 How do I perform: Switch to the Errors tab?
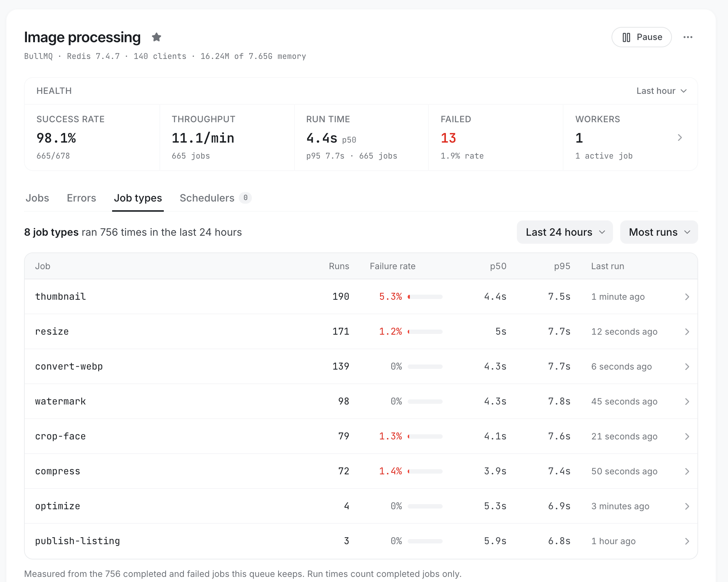point(82,198)
